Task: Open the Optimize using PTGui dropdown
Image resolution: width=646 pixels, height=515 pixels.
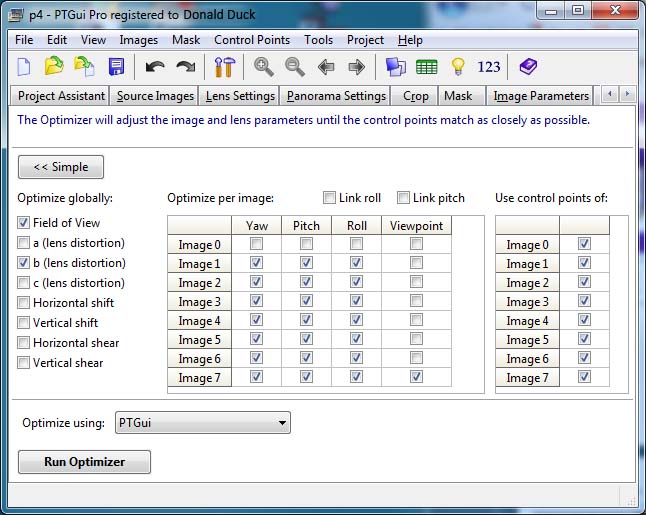Action: [x=202, y=423]
